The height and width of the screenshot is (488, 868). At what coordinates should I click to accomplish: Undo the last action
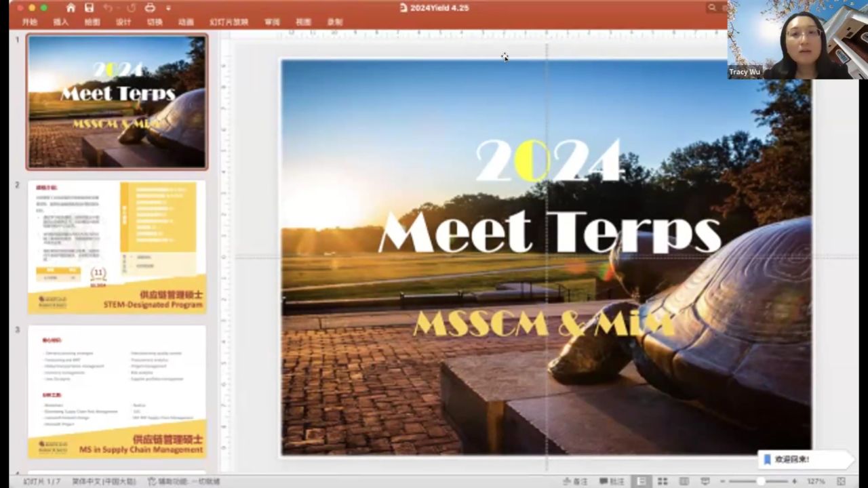tap(108, 8)
